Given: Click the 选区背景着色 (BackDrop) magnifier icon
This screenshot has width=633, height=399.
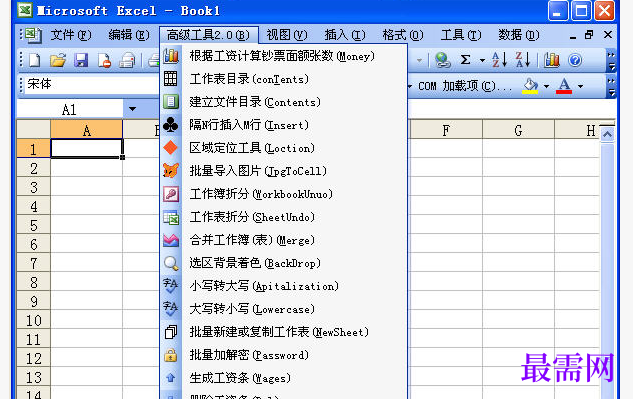Looking at the screenshot, I should [x=171, y=263].
